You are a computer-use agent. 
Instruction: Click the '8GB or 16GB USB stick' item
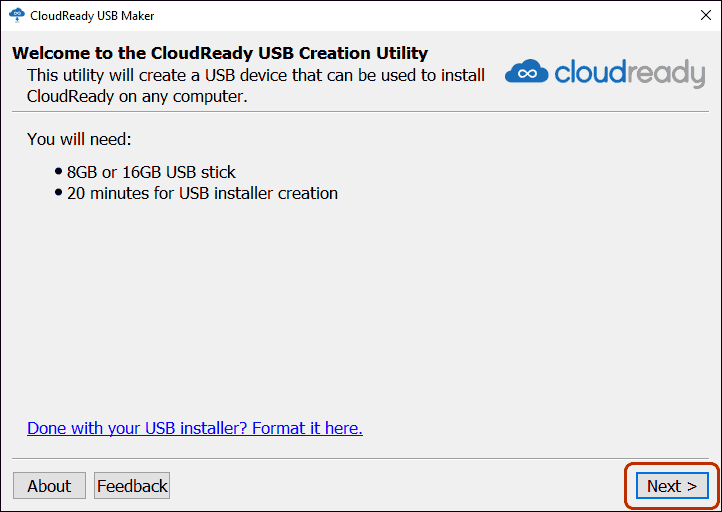coord(151,172)
